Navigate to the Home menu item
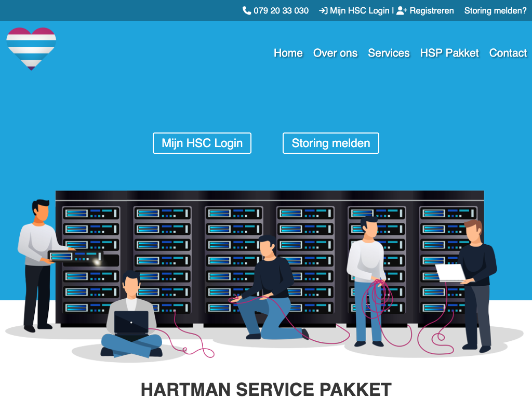The width and height of the screenshot is (532, 399). (288, 53)
